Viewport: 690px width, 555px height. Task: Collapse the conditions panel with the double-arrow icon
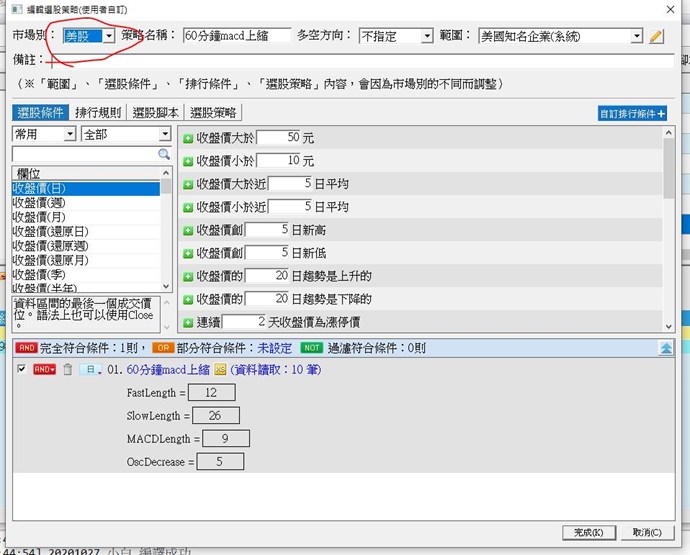pyautogui.click(x=666, y=348)
